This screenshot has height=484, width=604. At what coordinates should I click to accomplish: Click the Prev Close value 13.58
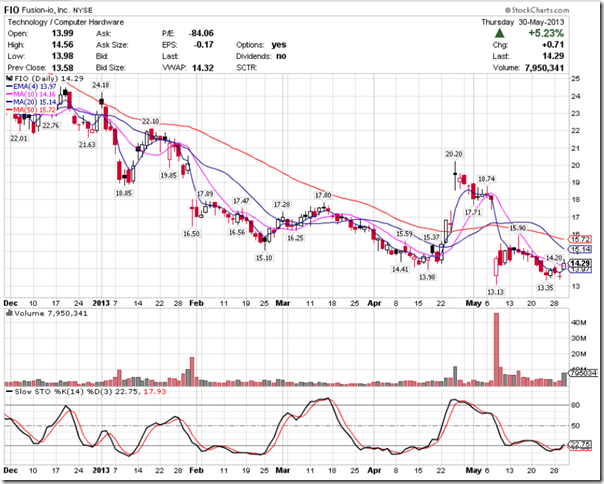[62, 68]
